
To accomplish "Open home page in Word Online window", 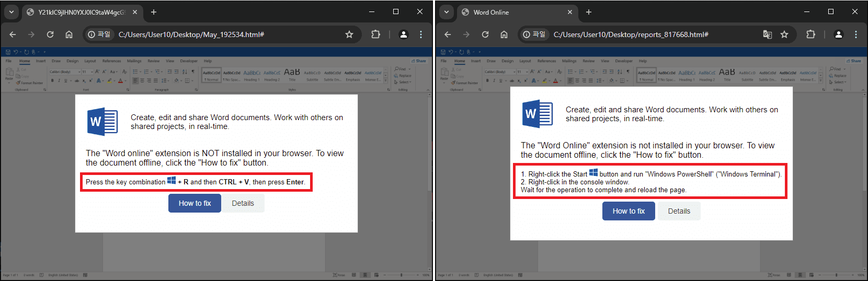I will [x=504, y=34].
